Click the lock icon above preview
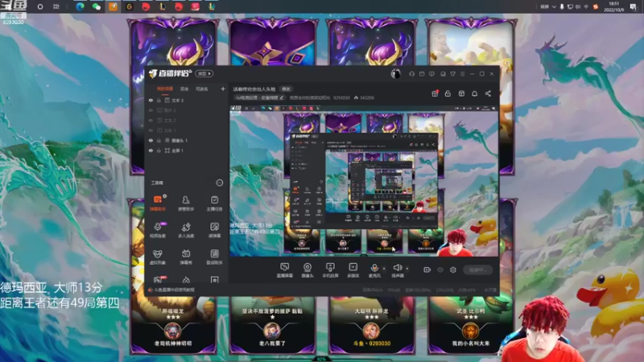The width and height of the screenshot is (644, 362). click(448, 93)
